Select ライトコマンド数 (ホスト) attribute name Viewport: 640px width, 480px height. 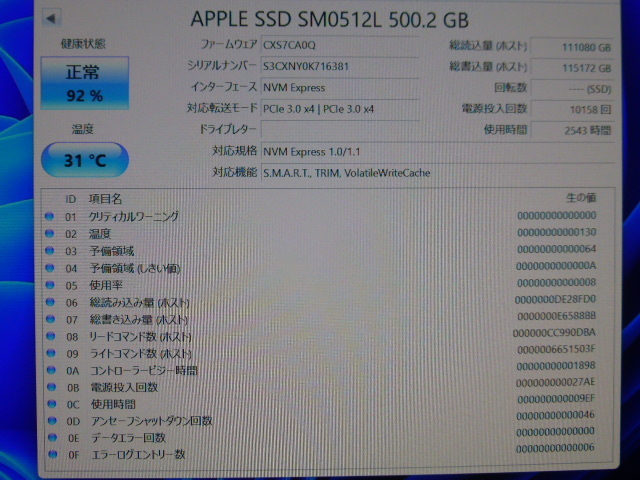(141, 353)
